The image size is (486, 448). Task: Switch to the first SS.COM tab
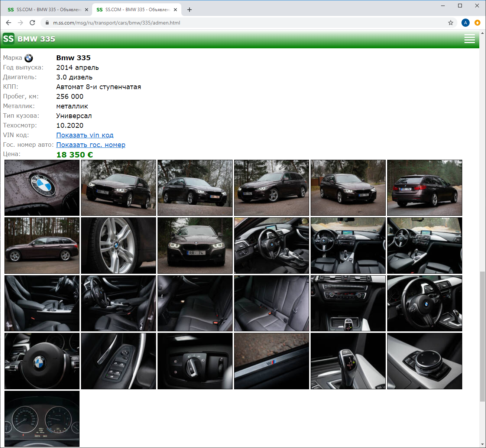click(x=46, y=10)
